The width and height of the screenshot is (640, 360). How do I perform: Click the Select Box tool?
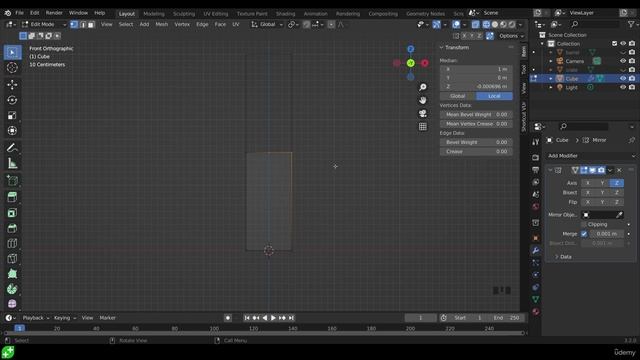12,52
